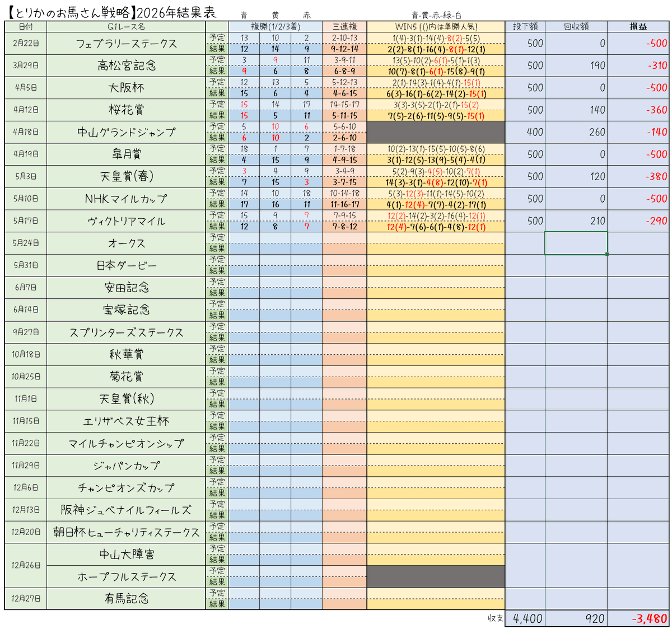
Task: Click the 4月18日 date cell
Action: tap(25, 132)
